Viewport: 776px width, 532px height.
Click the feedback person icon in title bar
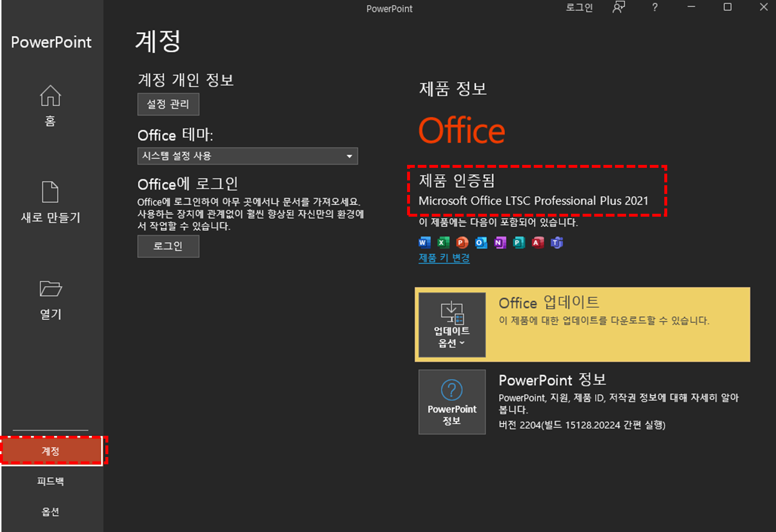(619, 7)
